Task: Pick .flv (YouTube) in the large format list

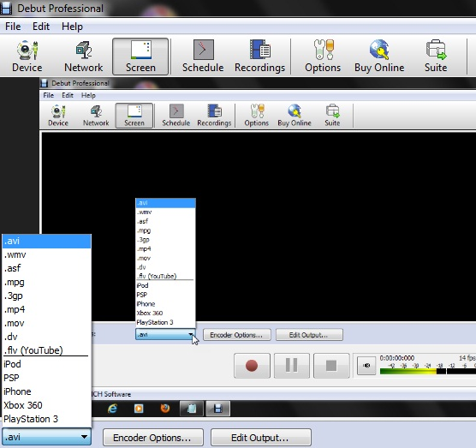Action: pos(46,350)
